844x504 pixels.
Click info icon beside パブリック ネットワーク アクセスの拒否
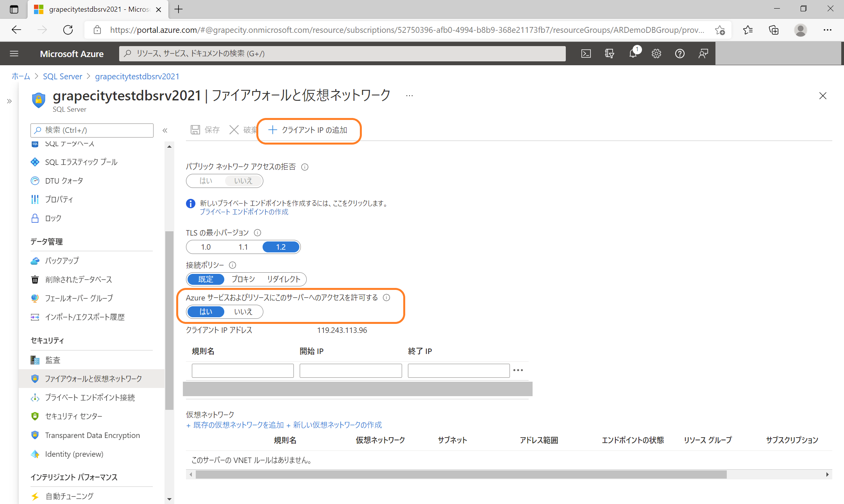coord(305,167)
